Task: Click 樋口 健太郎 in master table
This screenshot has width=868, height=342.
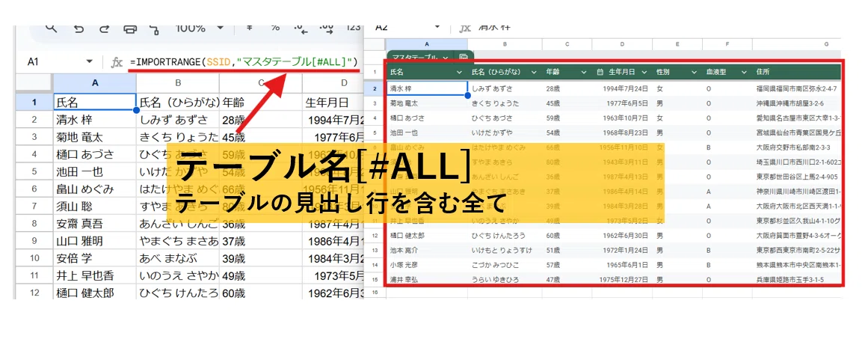Action: 406,236
